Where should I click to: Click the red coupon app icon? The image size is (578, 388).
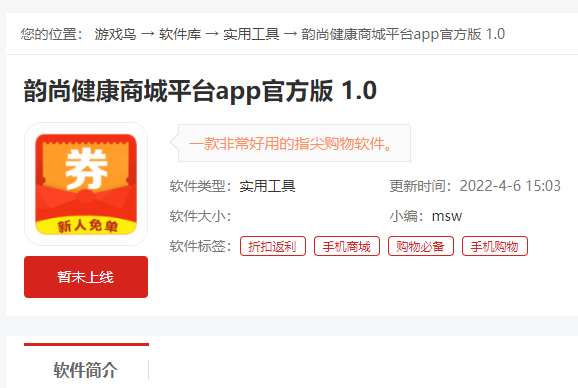tap(86, 184)
